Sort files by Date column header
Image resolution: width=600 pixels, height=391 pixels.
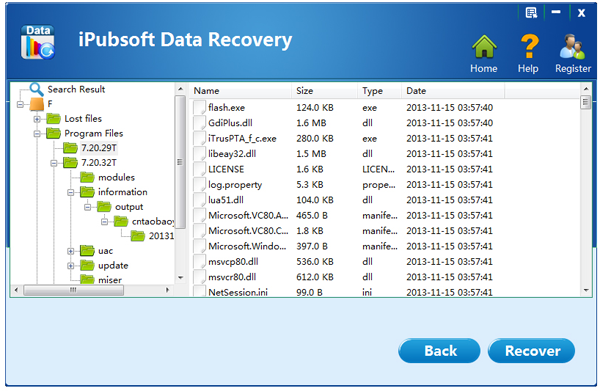(x=453, y=91)
